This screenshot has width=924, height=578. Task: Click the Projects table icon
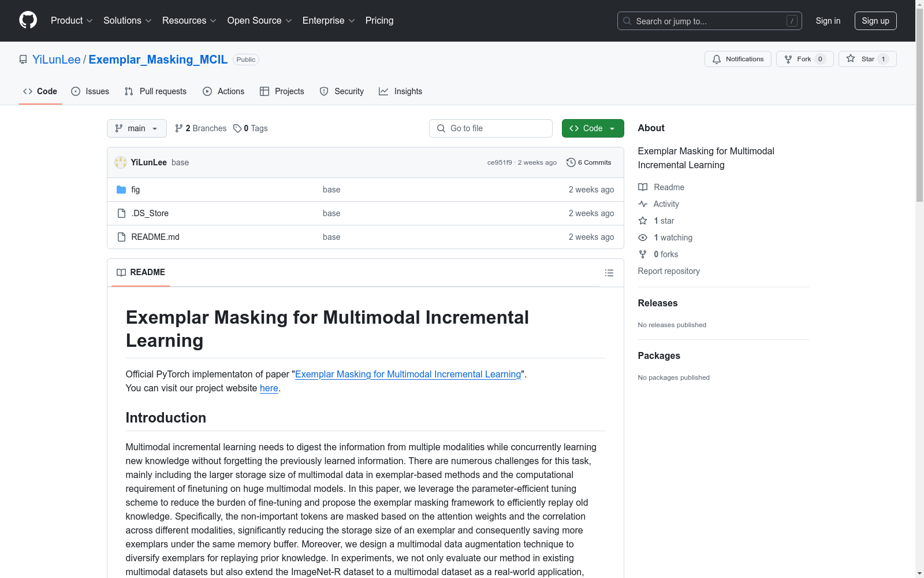pyautogui.click(x=264, y=91)
